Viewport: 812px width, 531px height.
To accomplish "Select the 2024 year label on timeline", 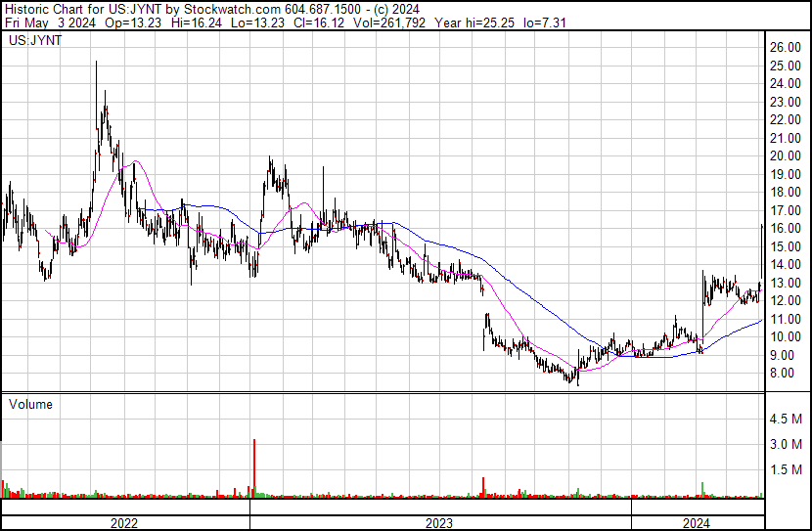I will [x=696, y=523].
